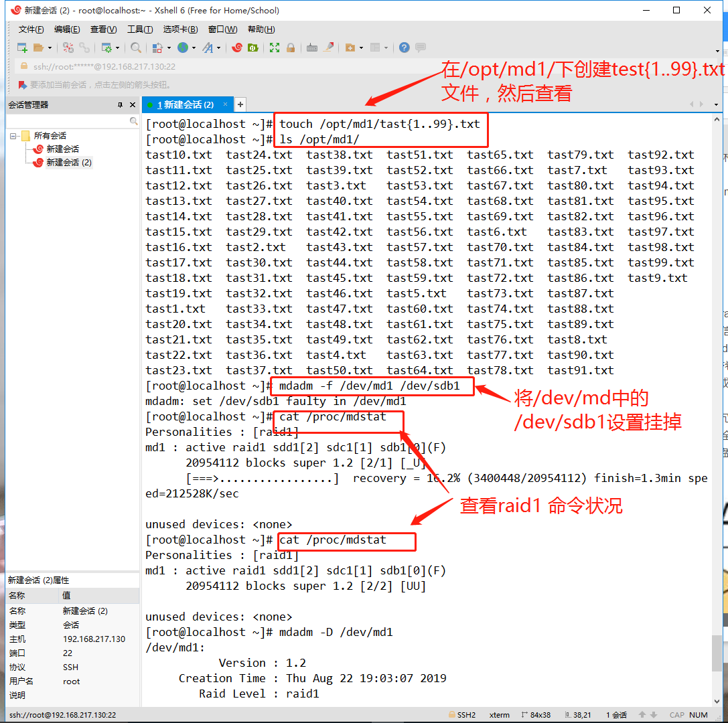Image resolution: width=728 pixels, height=723 pixels.
Task: Expand the Encoding dropdown arrow
Action: pyautogui.click(x=194, y=48)
